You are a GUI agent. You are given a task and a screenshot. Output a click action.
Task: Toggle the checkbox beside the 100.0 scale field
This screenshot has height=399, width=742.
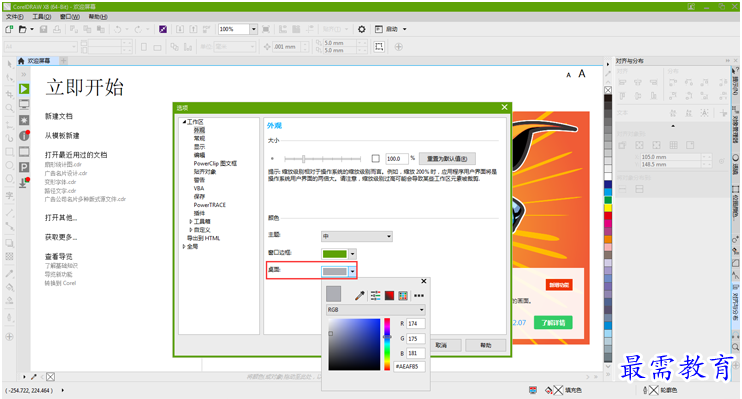(x=376, y=159)
